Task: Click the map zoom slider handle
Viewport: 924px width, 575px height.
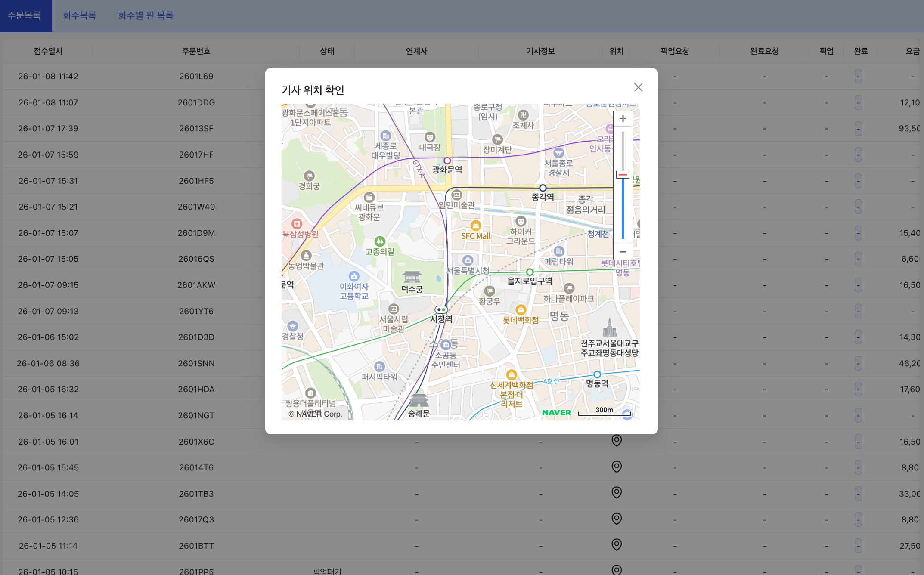Action: pyautogui.click(x=623, y=175)
